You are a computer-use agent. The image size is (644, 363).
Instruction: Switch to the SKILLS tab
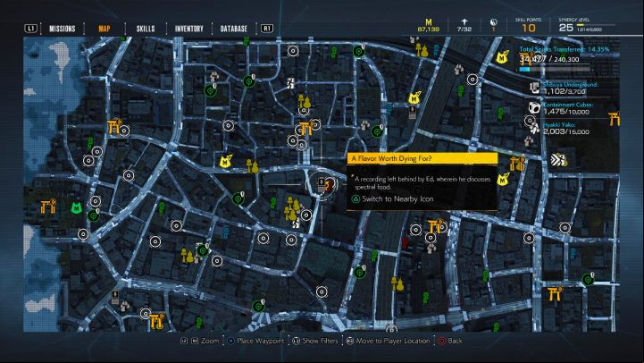coord(146,29)
